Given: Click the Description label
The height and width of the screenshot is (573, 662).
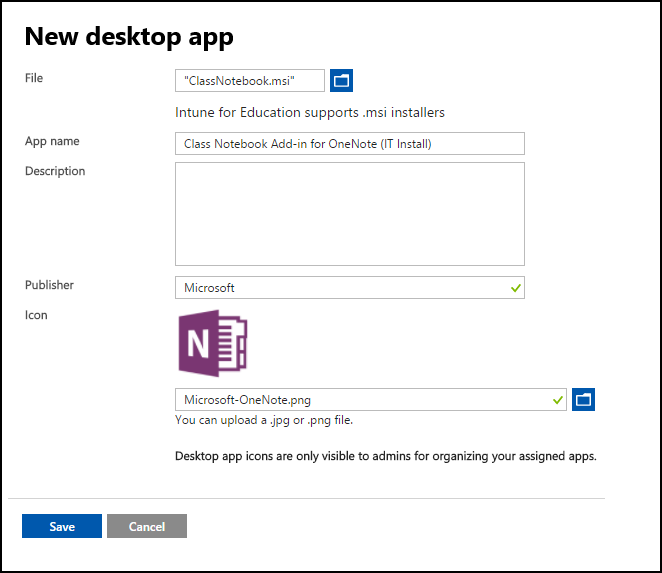Looking at the screenshot, I should click(x=55, y=171).
